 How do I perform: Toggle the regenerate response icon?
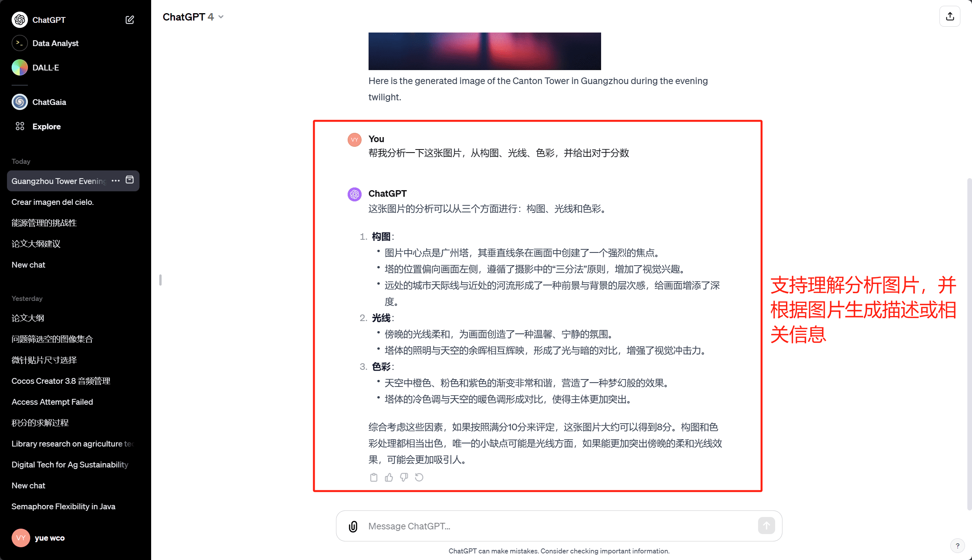[x=420, y=477]
